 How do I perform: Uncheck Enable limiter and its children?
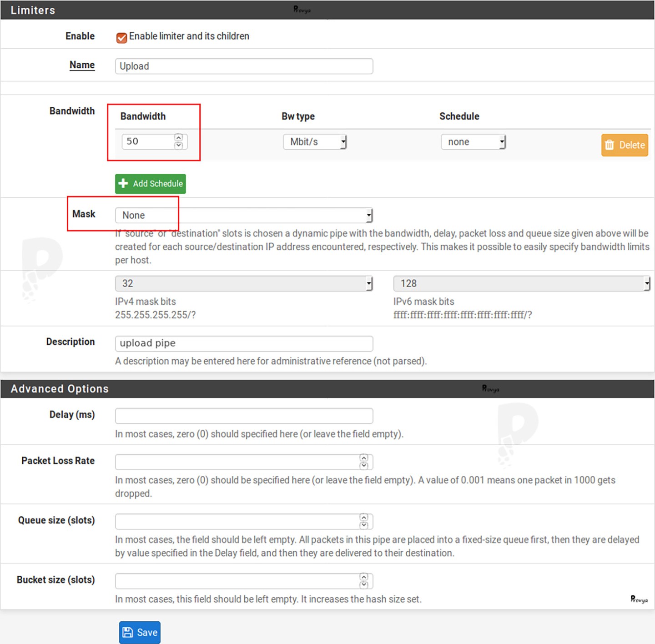point(121,37)
